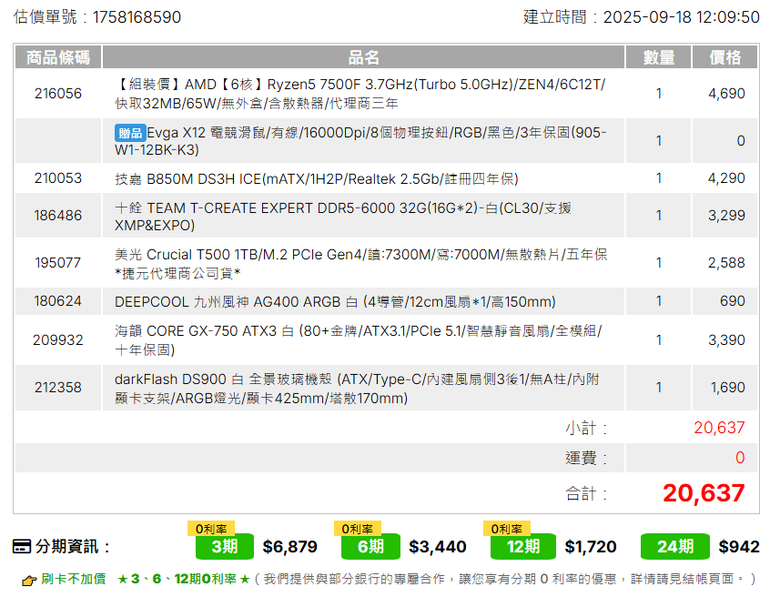Click the pointing hand icon before 刷卡不加價

[x=29, y=580]
